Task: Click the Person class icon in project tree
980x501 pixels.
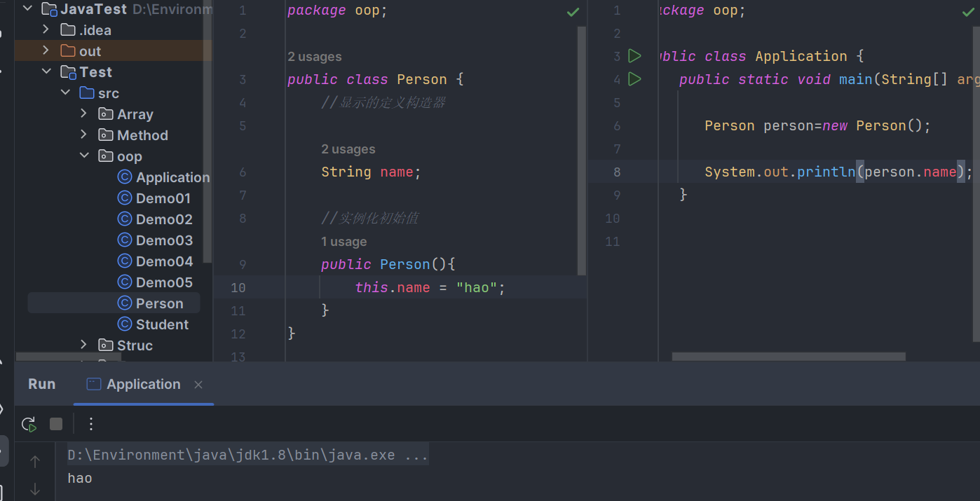Action: (x=125, y=303)
